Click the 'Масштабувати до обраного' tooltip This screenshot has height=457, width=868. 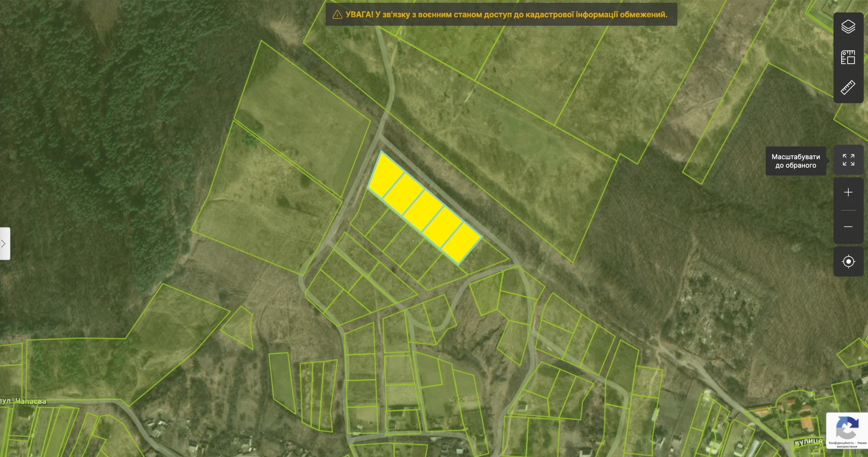click(796, 161)
